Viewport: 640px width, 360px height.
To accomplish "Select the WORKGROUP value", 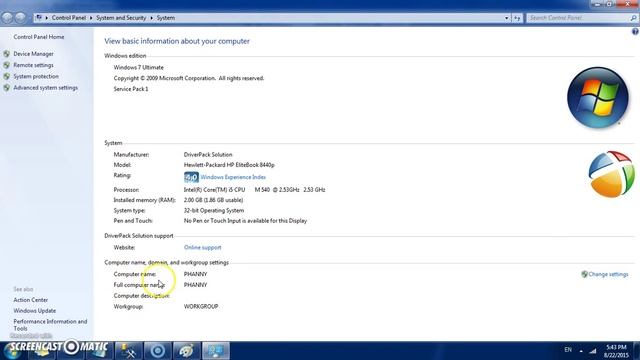I will [201, 307].
